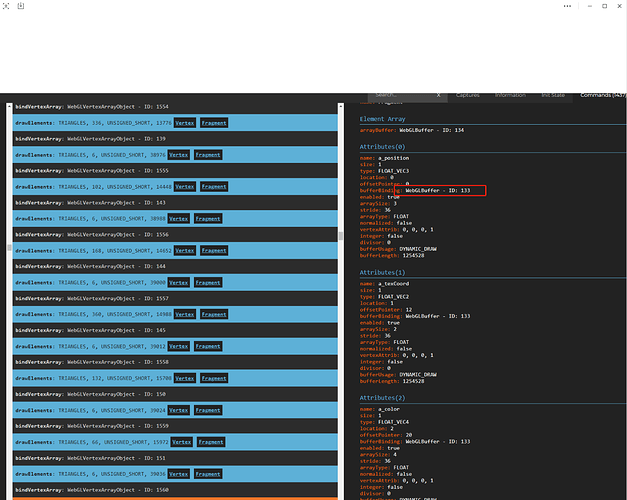
Task: Click the download/save icon in top bar
Action: (x=21, y=6)
